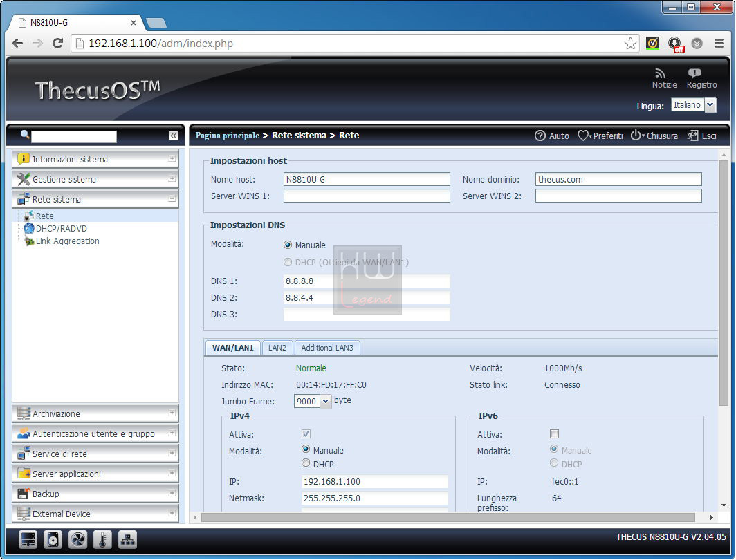Expand External Device section
This screenshot has height=560, width=736.
(x=95, y=514)
